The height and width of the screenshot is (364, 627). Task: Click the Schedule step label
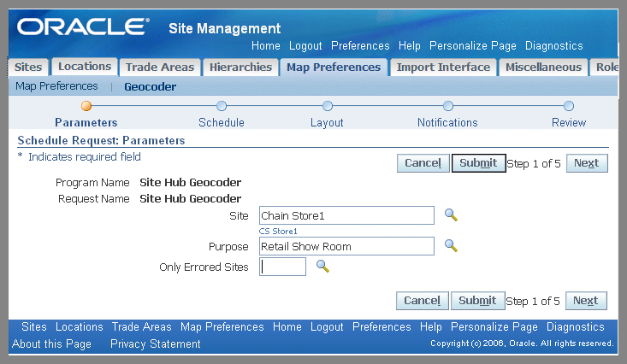point(222,122)
